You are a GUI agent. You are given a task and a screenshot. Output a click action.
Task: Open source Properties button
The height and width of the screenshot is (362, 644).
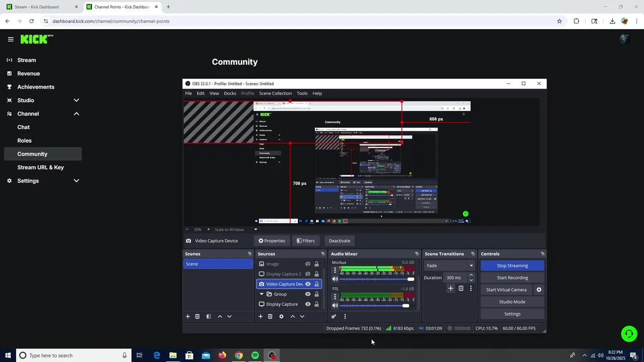coord(272,241)
